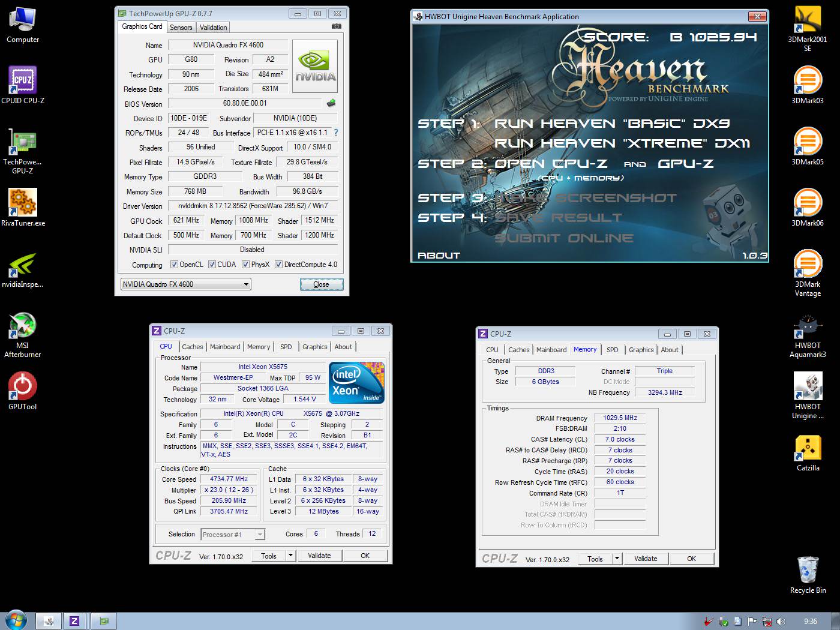
Task: Switch to Validation tab in GPU-Z
Action: click(213, 28)
